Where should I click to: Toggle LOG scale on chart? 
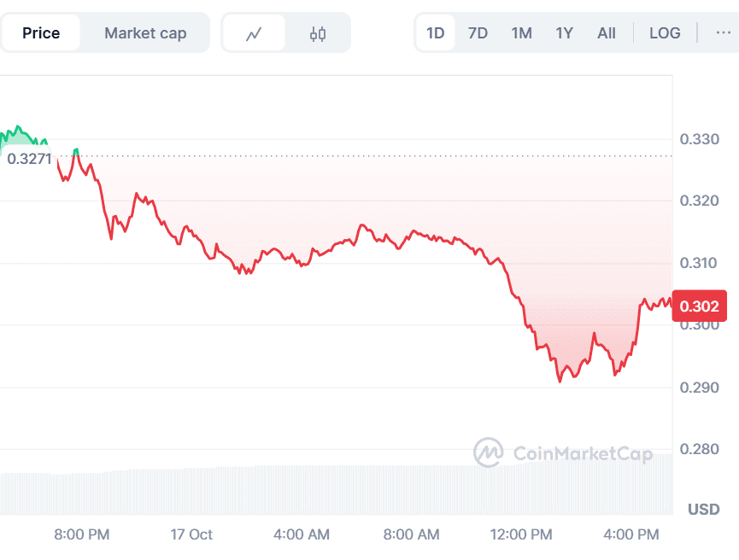coord(665,33)
